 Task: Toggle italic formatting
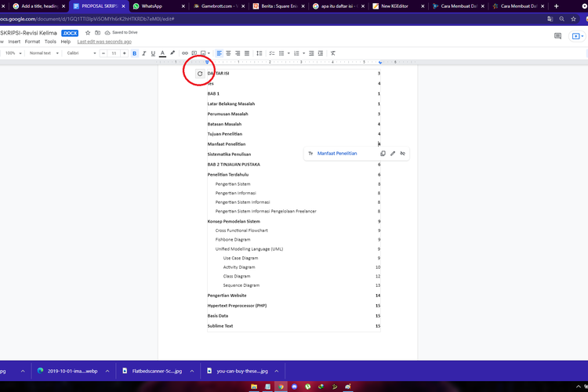click(143, 53)
